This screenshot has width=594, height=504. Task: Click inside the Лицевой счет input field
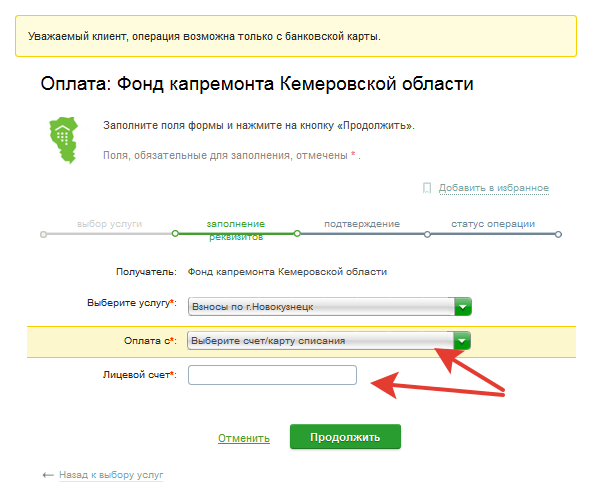pyautogui.click(x=272, y=375)
